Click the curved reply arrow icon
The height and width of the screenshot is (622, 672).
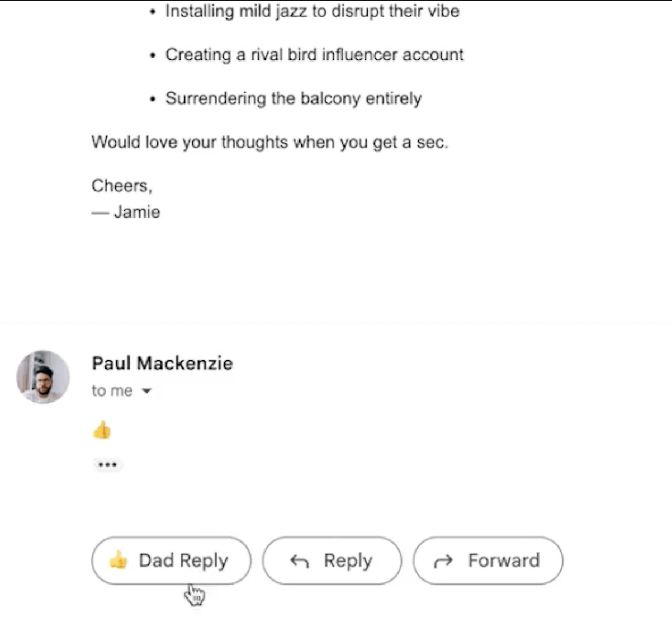[299, 561]
